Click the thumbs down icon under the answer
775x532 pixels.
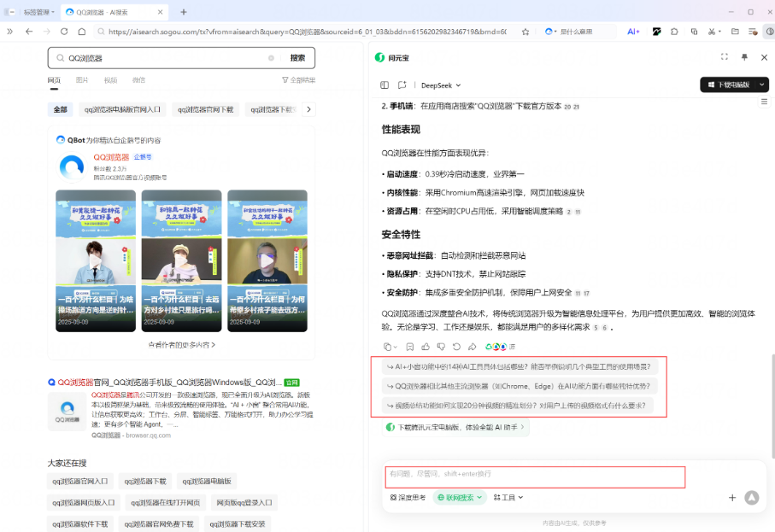click(441, 347)
